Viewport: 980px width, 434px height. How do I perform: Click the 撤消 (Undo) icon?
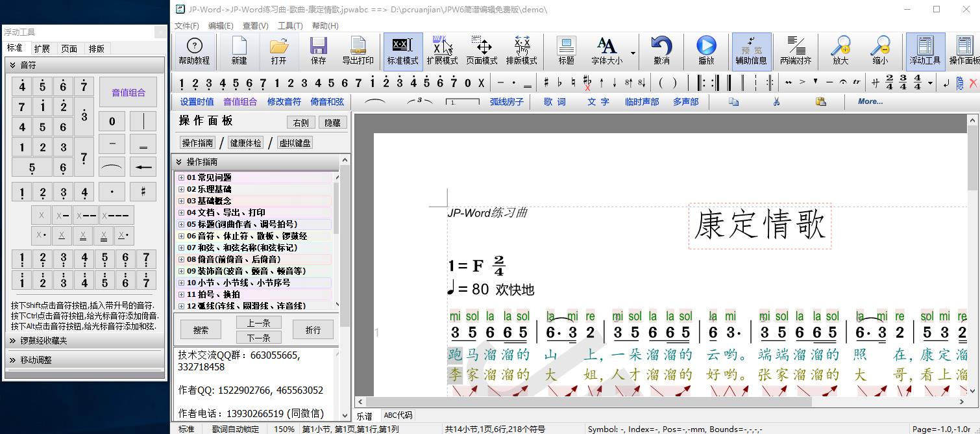click(661, 51)
